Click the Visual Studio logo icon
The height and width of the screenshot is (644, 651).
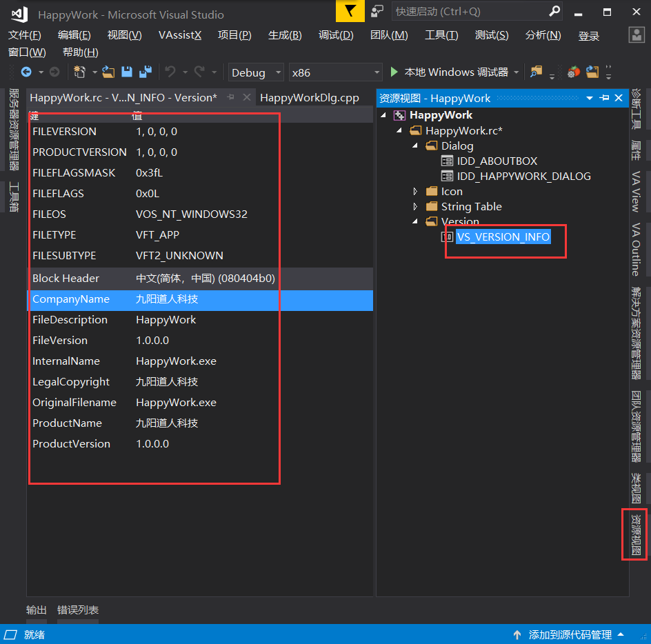pyautogui.click(x=19, y=14)
